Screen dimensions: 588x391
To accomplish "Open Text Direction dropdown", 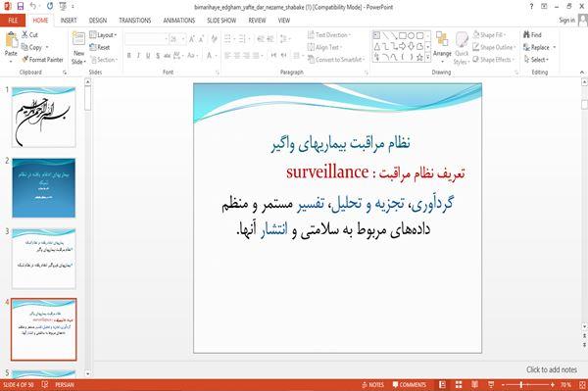I will tap(329, 35).
